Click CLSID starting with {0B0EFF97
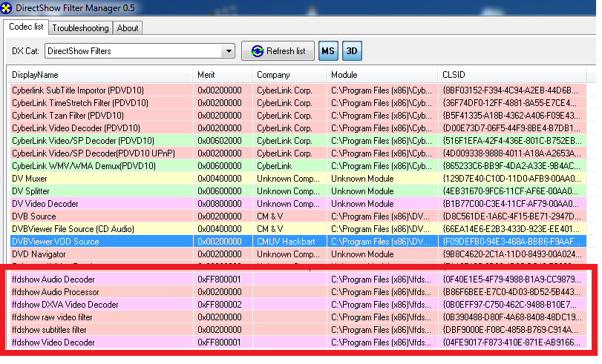Viewport: 602px width, 364px height. tap(509, 305)
